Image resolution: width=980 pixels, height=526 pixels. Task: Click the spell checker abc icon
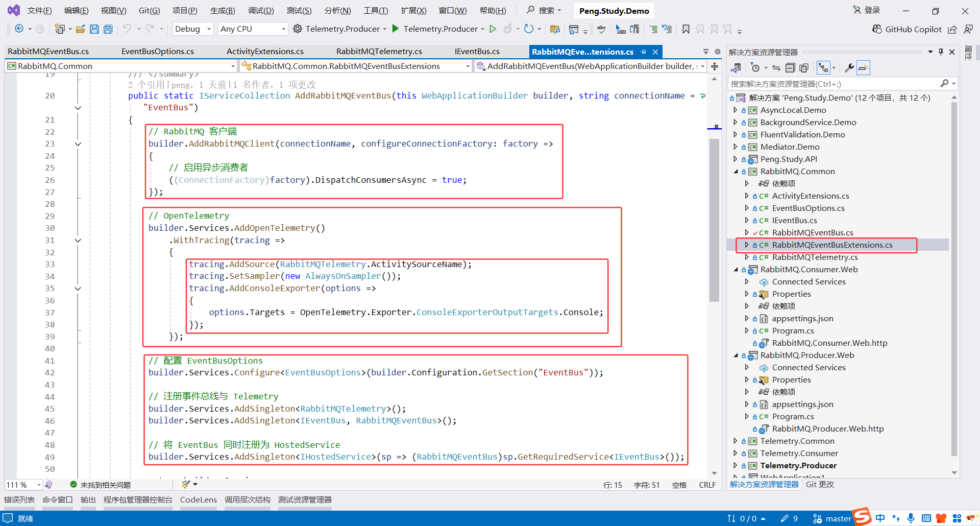click(602, 29)
